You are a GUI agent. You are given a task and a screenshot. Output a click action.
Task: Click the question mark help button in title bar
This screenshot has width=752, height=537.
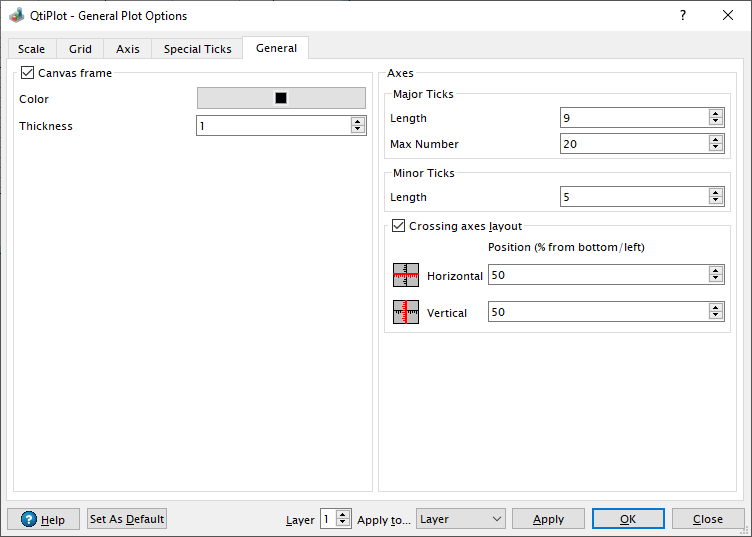click(683, 16)
